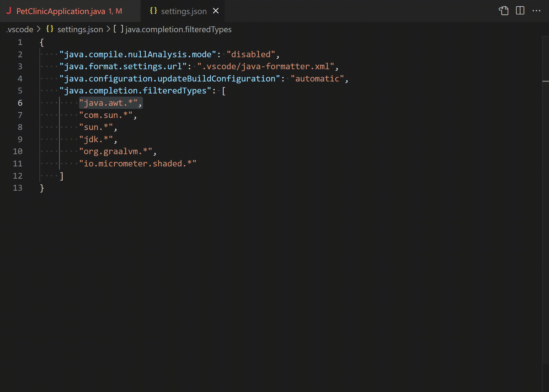Open the More Actions ellipsis menu
549x392 pixels.
[536, 11]
